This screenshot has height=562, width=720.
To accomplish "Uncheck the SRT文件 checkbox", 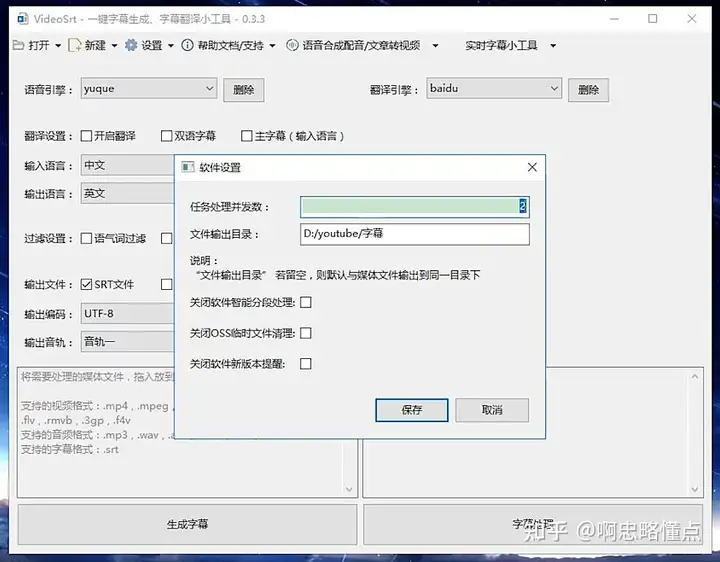I will click(x=86, y=284).
